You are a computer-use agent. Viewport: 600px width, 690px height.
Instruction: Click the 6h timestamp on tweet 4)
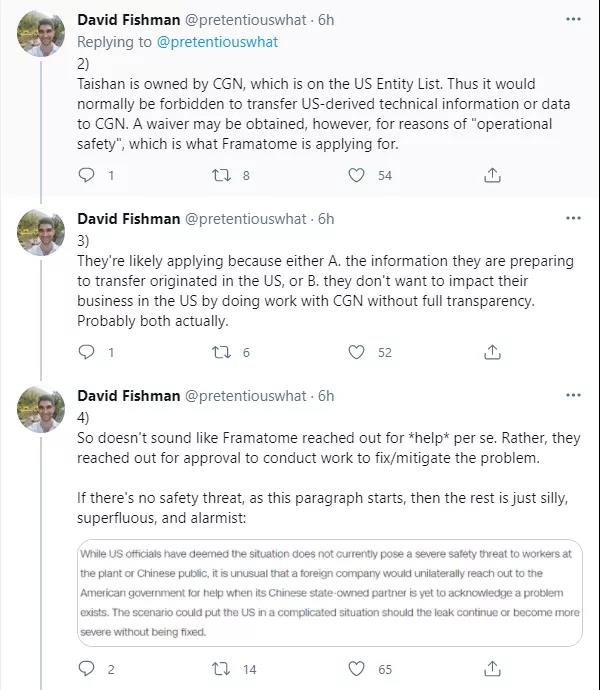(x=326, y=396)
